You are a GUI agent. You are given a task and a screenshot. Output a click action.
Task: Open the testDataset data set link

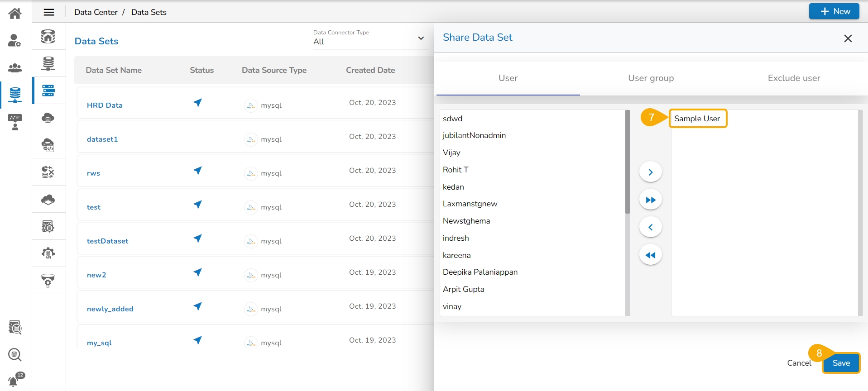[108, 241]
